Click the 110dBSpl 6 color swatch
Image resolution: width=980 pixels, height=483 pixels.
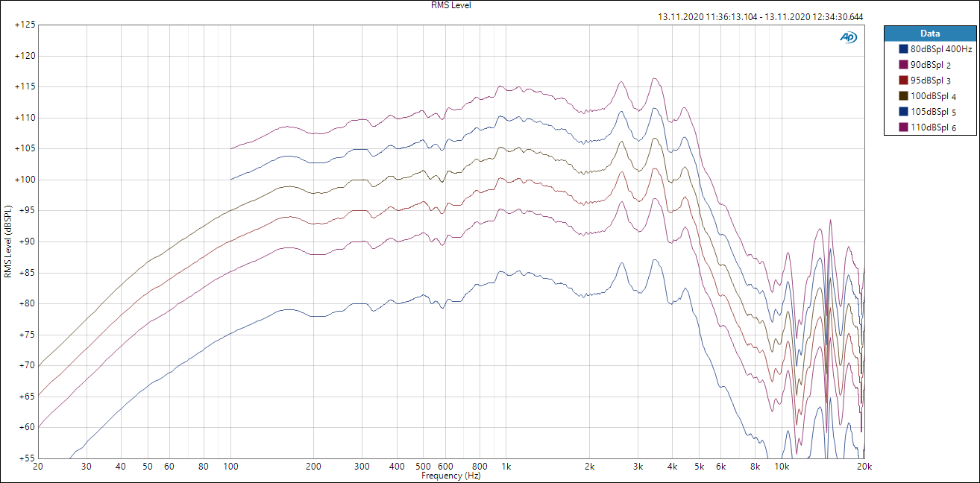click(905, 127)
